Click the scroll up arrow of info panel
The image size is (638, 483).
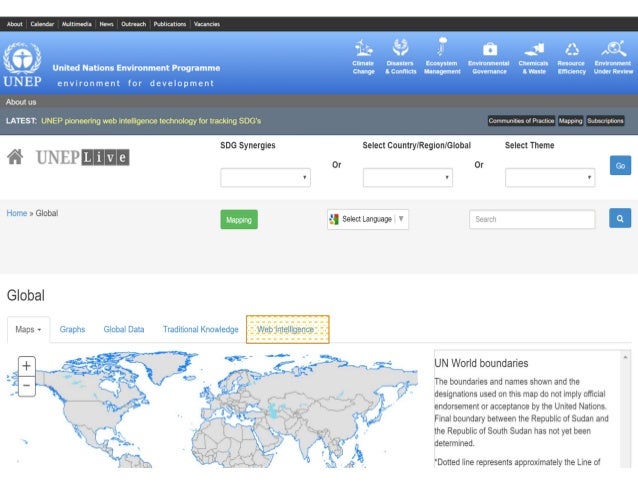(x=625, y=357)
